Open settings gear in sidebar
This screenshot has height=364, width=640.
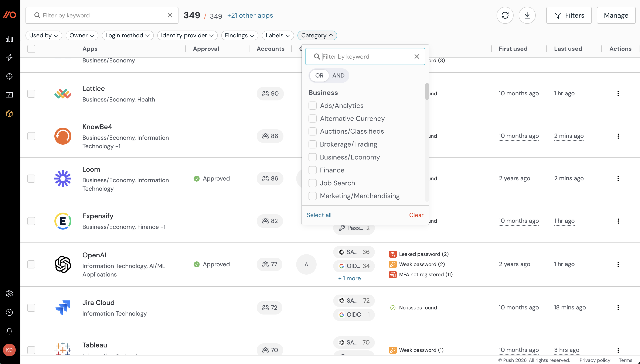(9, 293)
